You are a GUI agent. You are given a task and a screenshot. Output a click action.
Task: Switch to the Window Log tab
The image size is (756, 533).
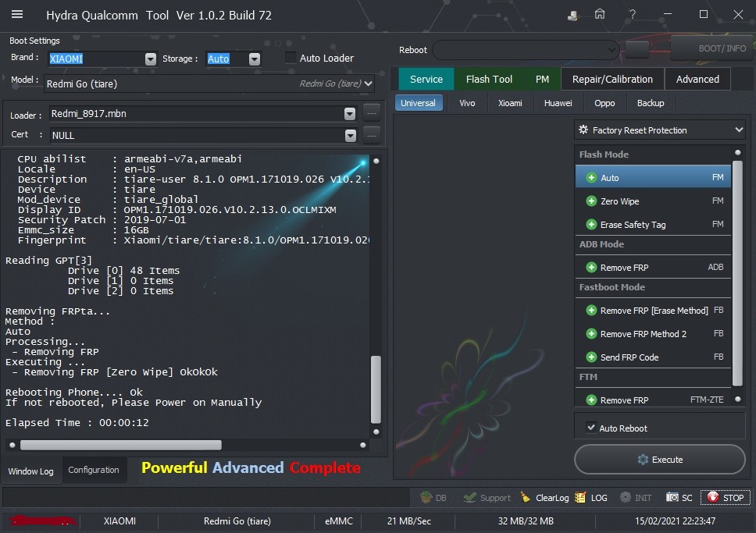31,471
